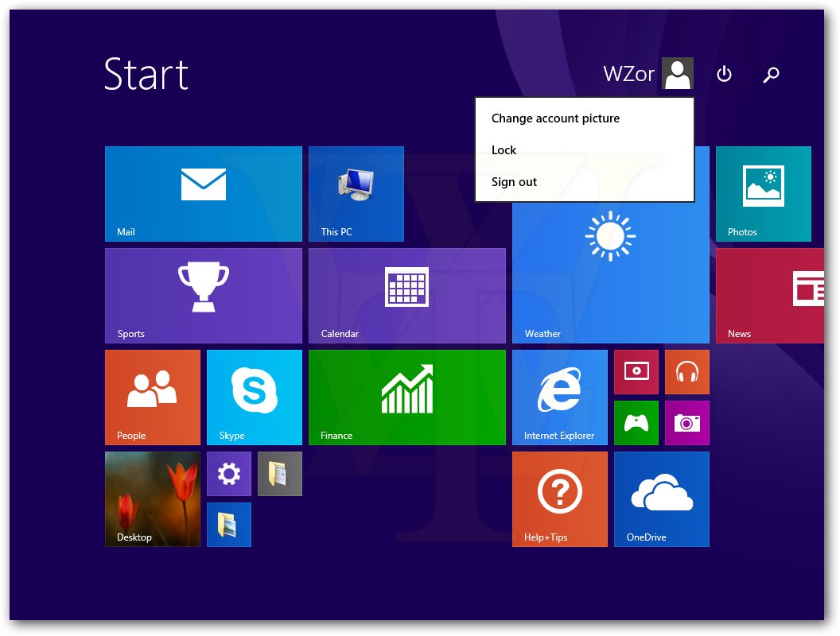Open the Photos tile
The image size is (840, 636).
coord(764,194)
